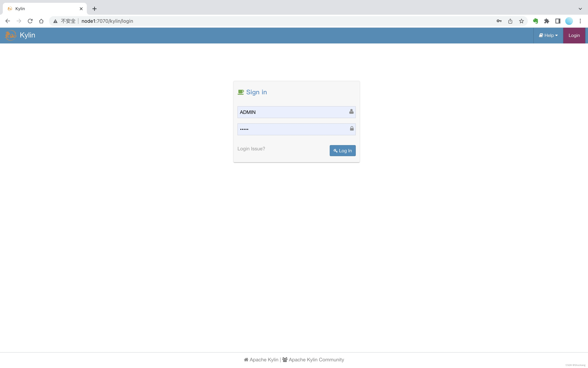Open a new tab with plus button
Screen dimensions: 588x368
tap(94, 9)
